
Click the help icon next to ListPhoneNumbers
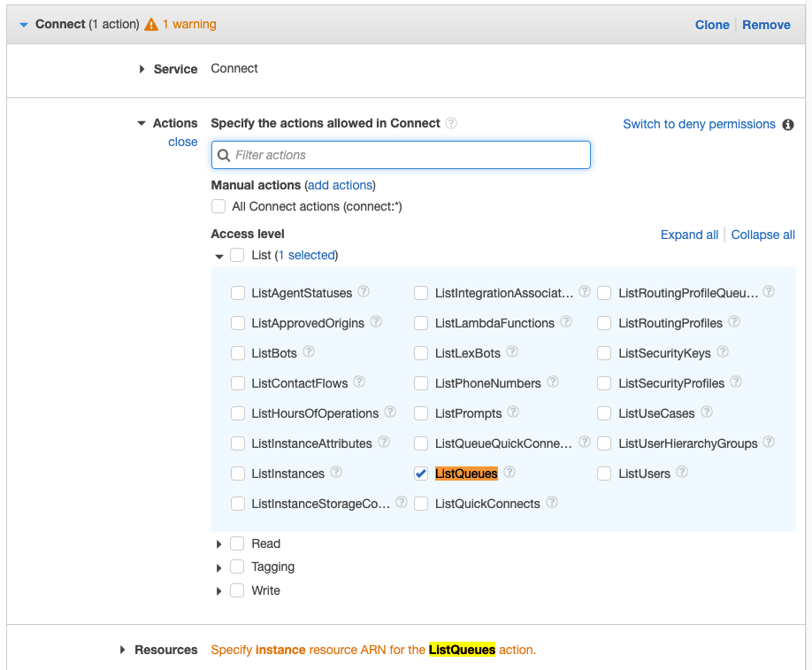pos(553,382)
